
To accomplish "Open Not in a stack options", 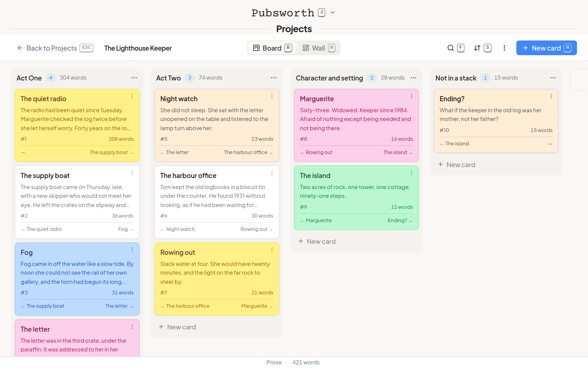I will (553, 78).
